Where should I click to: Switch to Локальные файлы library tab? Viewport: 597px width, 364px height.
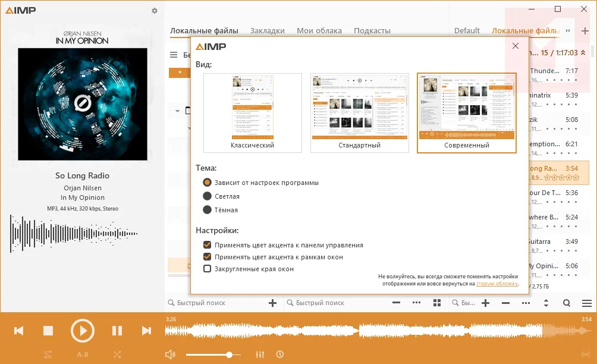(204, 30)
